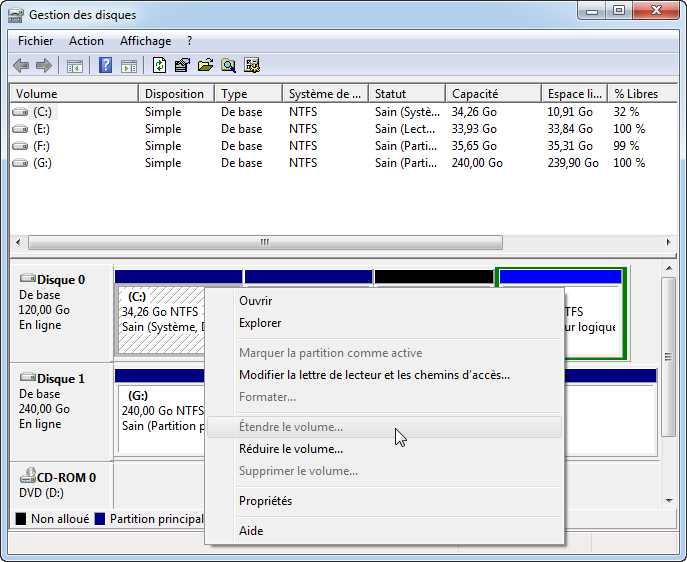Click the magnifying glass toolbar icon
Viewport: 687px width, 562px height.
[228, 66]
